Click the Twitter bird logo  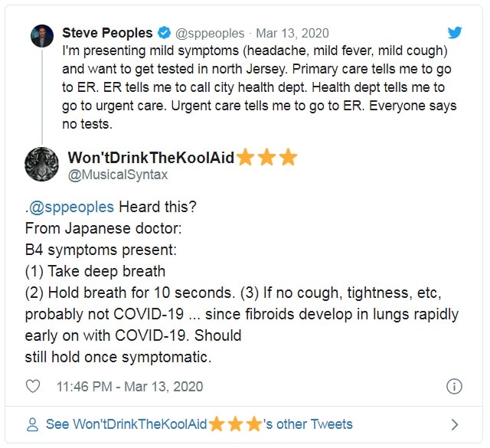click(456, 32)
